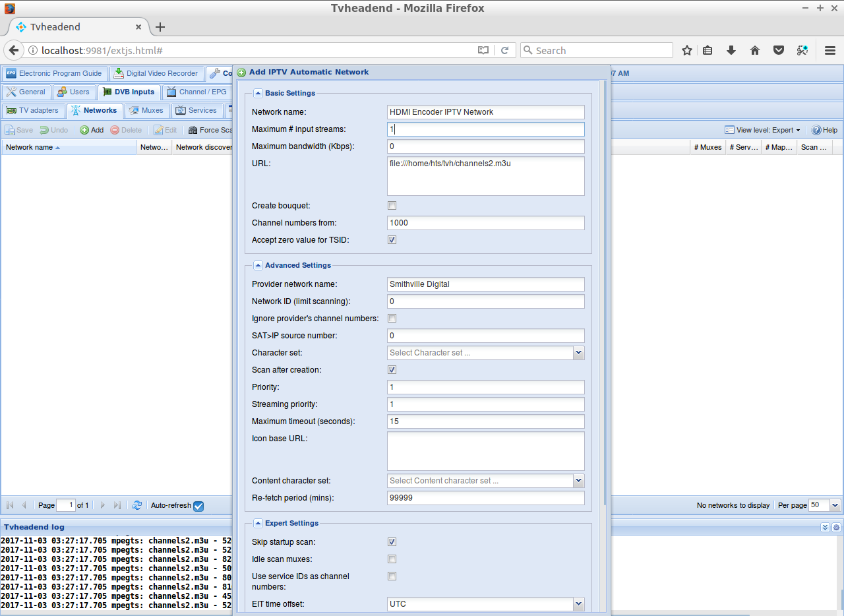The height and width of the screenshot is (616, 844).
Task: Collapse the Advanced Settings section
Action: tap(258, 264)
